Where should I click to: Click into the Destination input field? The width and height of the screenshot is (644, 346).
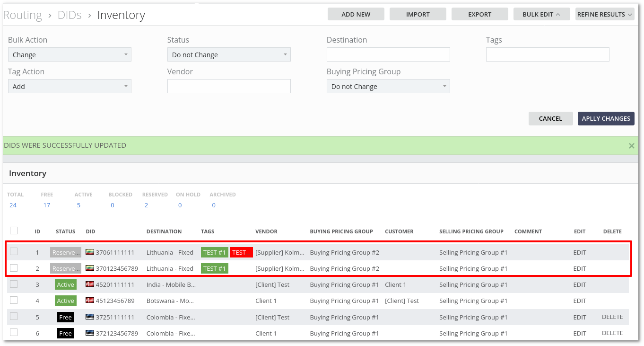click(x=388, y=55)
